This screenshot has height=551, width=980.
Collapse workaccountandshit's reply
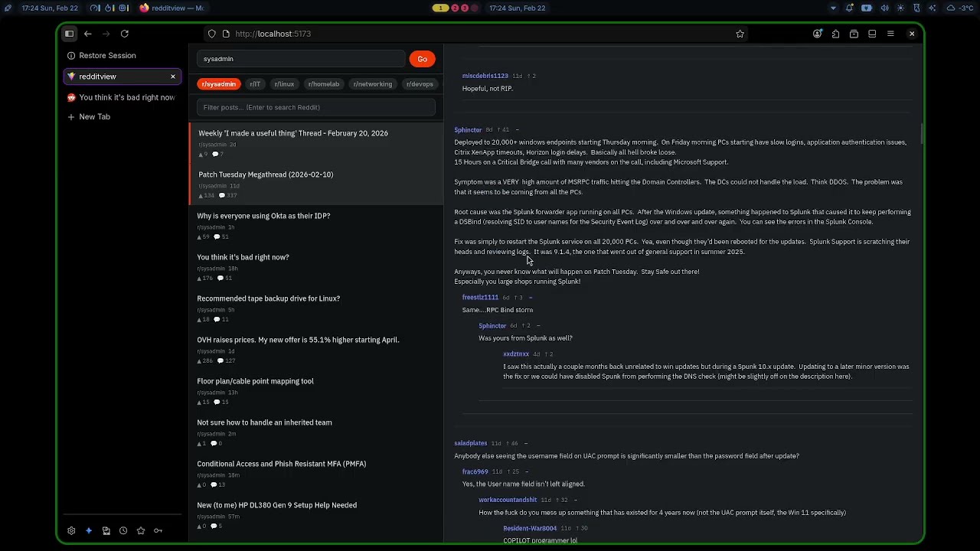pyautogui.click(x=575, y=500)
